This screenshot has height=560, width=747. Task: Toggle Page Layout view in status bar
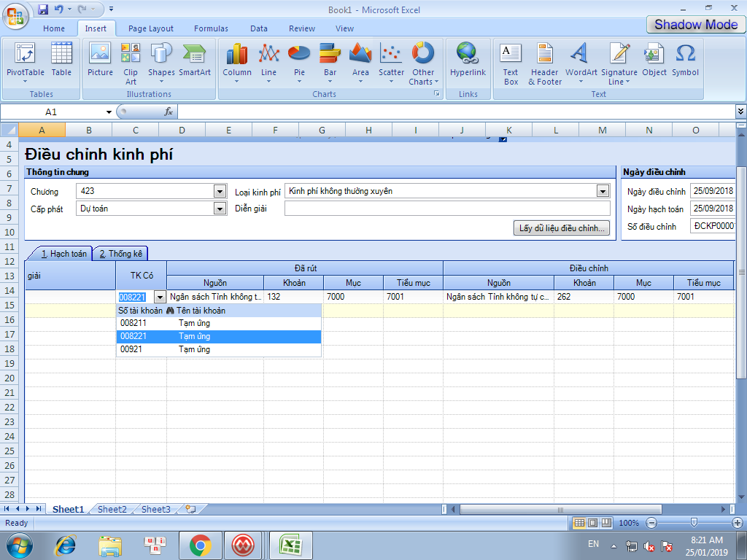click(x=592, y=523)
